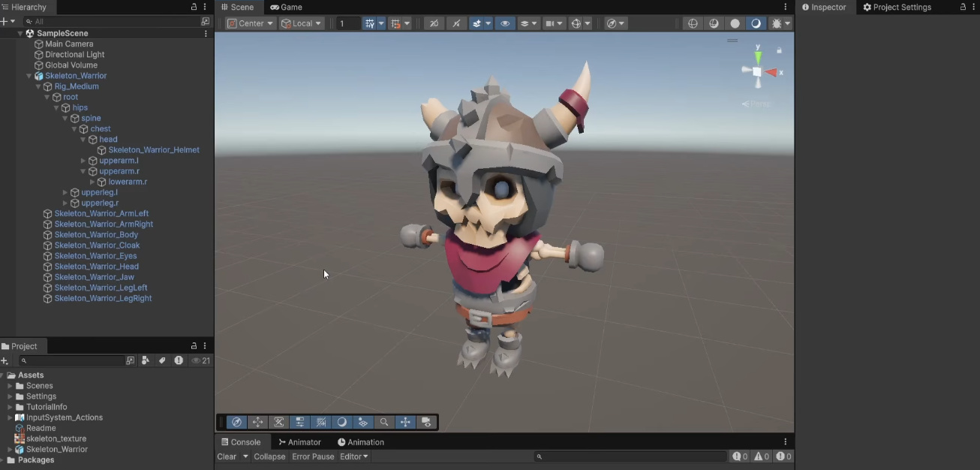
Task: Click the move arrows icon in bottom toolbar
Action: pyautogui.click(x=257, y=422)
